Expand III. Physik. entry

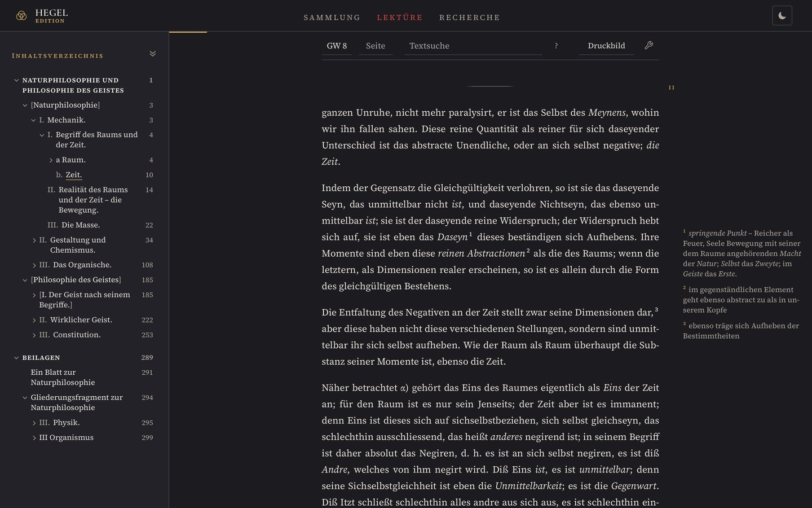click(x=34, y=423)
